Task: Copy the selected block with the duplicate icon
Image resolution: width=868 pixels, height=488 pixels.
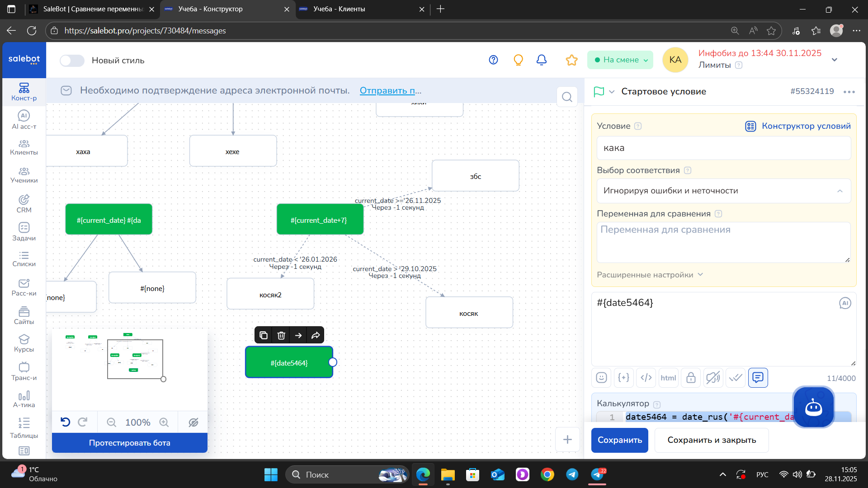Action: pyautogui.click(x=264, y=335)
